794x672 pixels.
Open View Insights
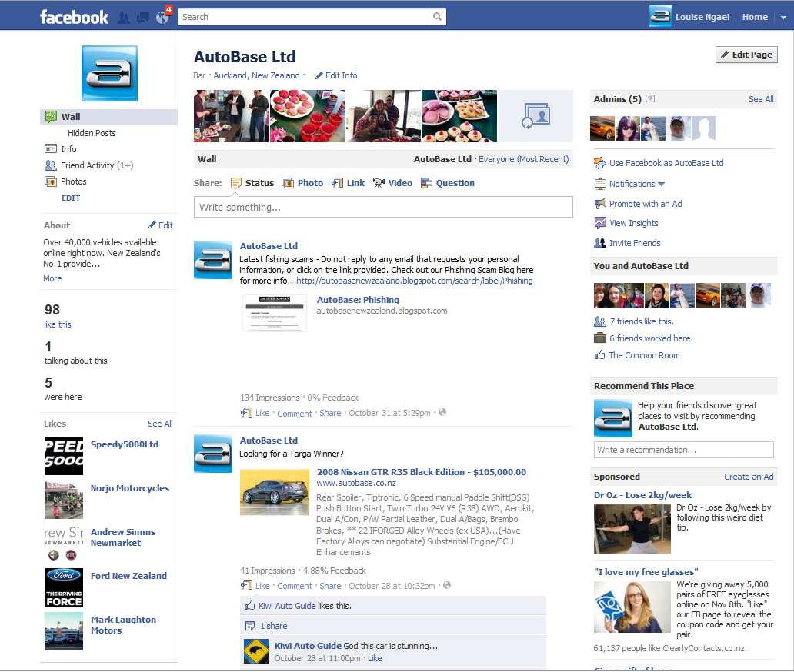click(x=633, y=223)
